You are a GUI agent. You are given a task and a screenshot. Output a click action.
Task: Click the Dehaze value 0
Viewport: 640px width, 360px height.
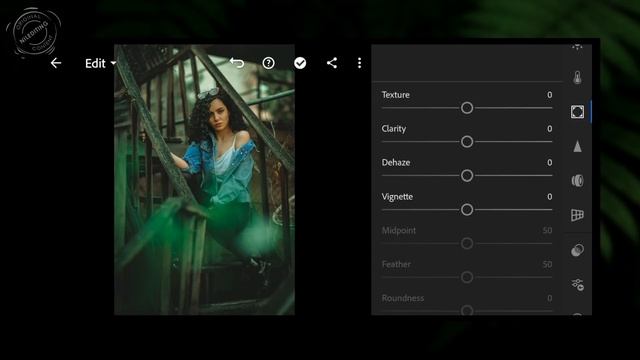[x=549, y=162]
